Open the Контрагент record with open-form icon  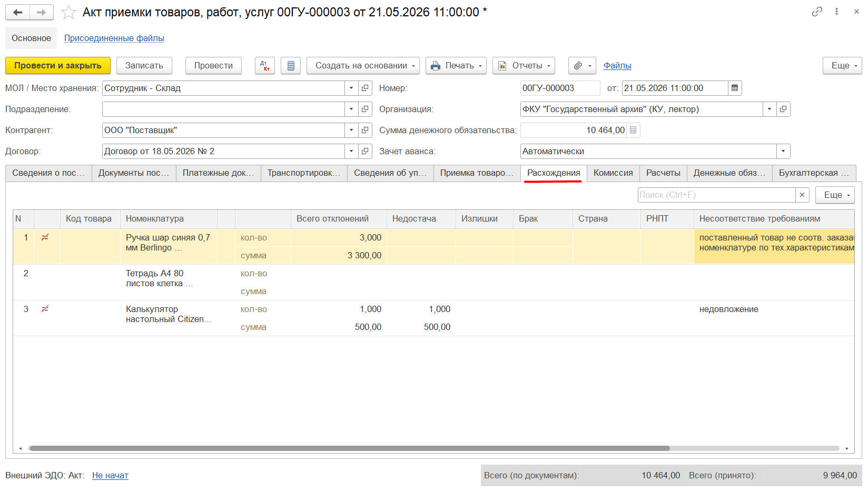[365, 130]
